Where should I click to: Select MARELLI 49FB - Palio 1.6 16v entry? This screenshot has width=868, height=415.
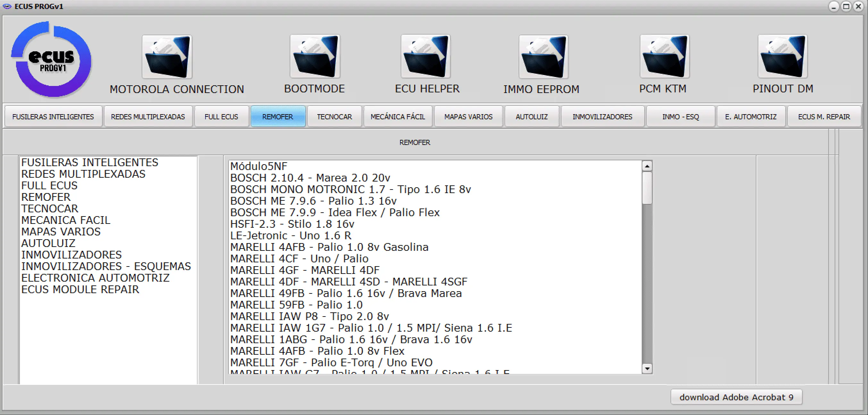pyautogui.click(x=346, y=293)
